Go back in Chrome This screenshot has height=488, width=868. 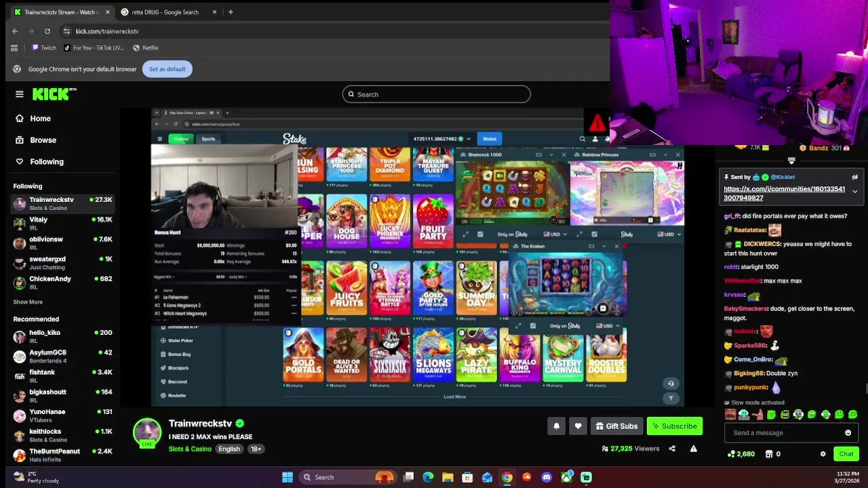click(15, 31)
